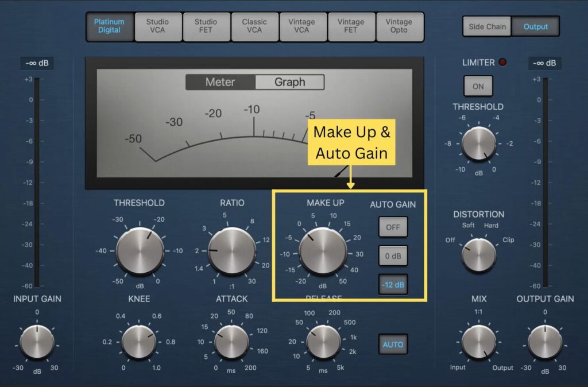The image size is (588, 387).
Task: Click the Input Gain knob
Action: point(37,342)
